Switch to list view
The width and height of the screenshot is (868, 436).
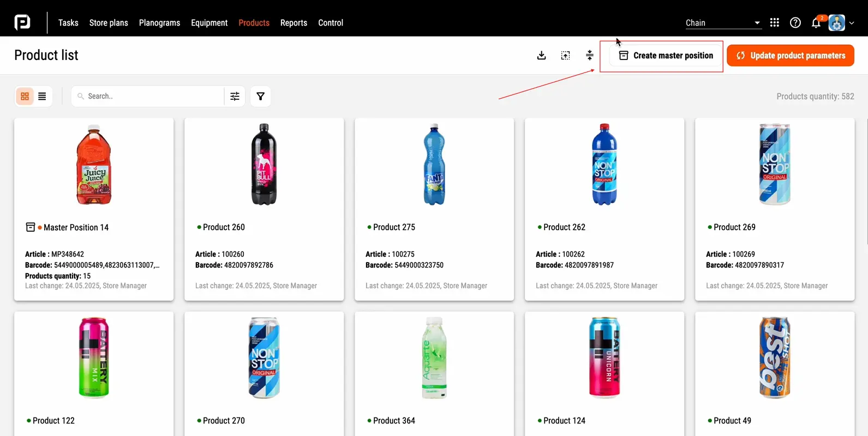tap(42, 96)
